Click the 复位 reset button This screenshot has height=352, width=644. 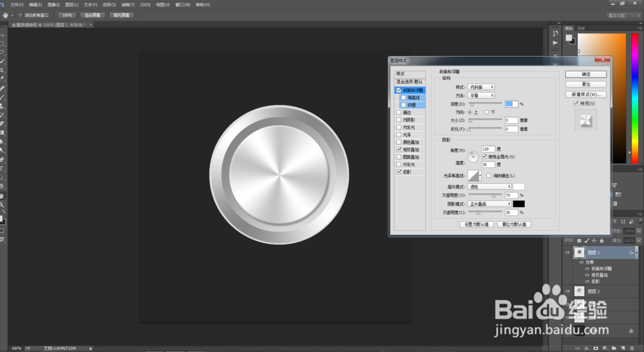pyautogui.click(x=585, y=84)
